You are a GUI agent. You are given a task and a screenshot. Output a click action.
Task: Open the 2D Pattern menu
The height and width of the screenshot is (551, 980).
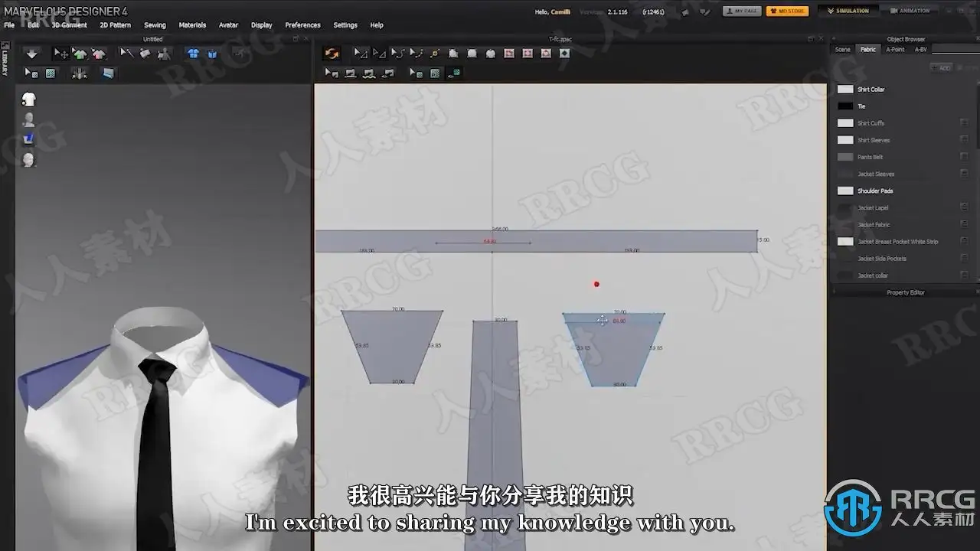(115, 25)
